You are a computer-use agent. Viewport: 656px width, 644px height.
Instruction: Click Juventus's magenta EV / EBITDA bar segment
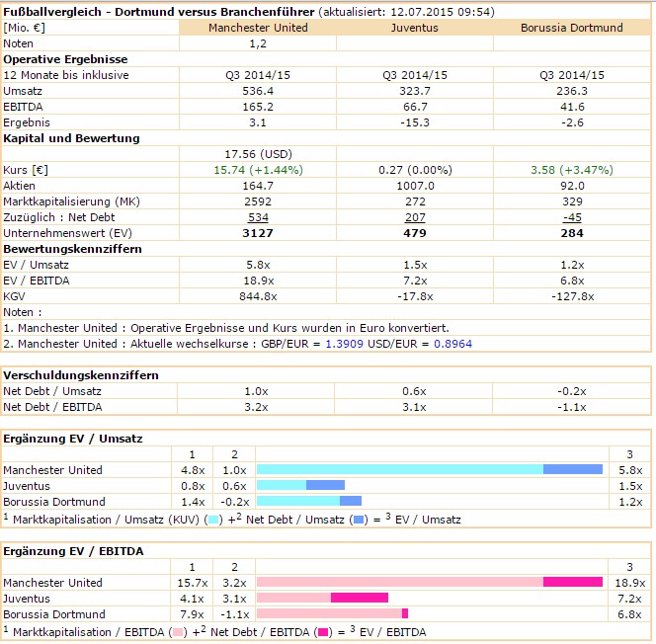point(359,599)
